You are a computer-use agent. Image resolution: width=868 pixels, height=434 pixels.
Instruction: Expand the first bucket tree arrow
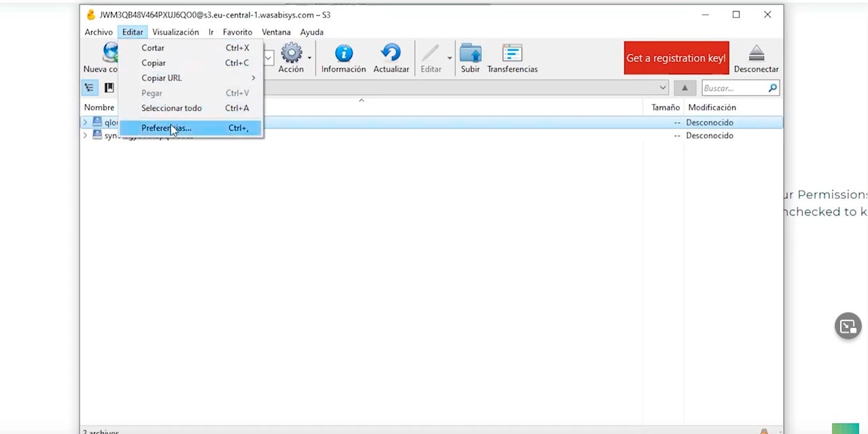click(x=85, y=122)
